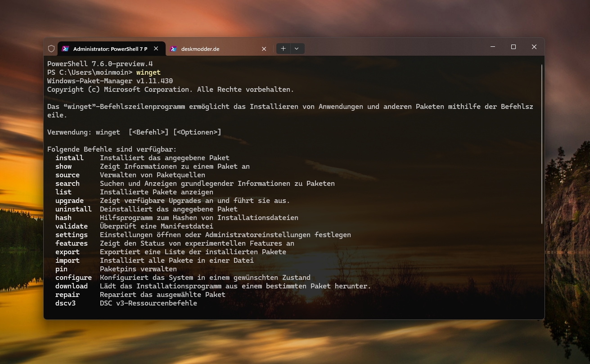Click the admin shield icon in the title bar
Viewport: 590px width, 364px height.
point(51,49)
